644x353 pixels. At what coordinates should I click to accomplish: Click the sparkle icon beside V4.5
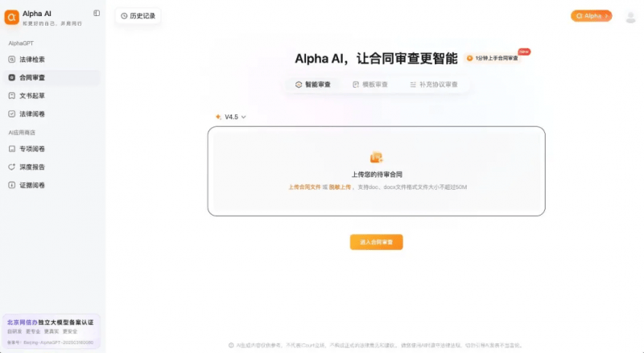[x=218, y=117]
